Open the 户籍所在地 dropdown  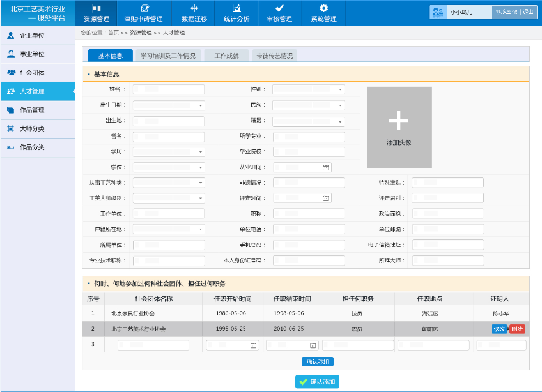(x=200, y=229)
